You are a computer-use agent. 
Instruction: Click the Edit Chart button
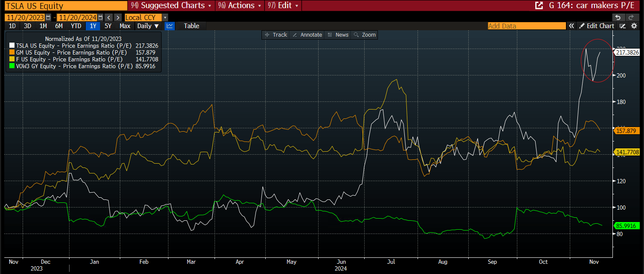point(596,26)
